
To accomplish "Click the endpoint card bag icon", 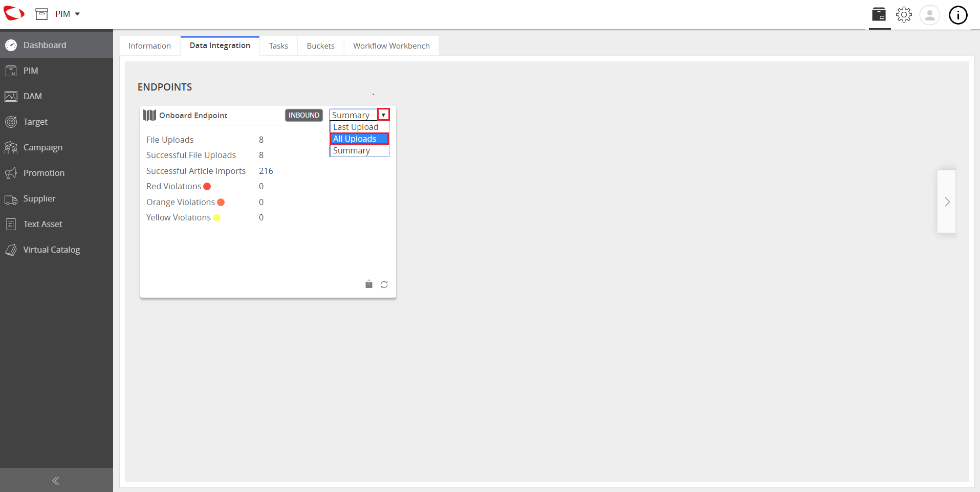I will tap(369, 284).
